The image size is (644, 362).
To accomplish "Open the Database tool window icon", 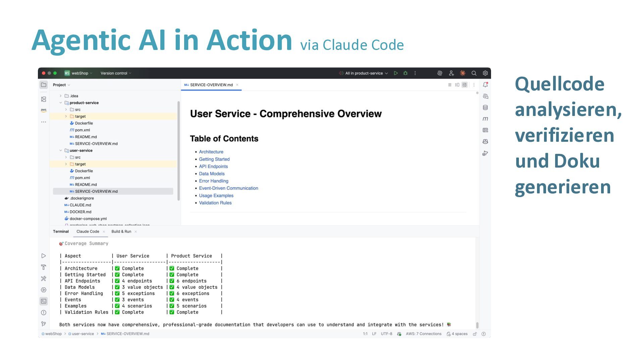I will tap(485, 108).
